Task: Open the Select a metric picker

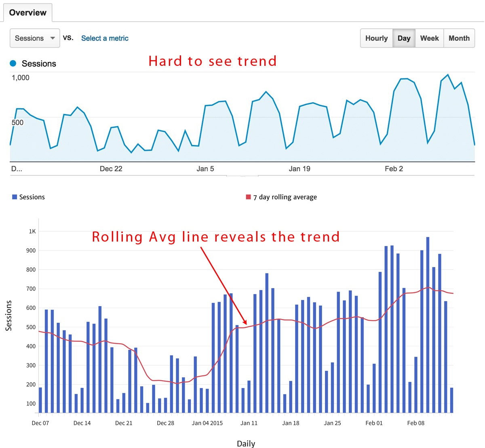Action: pos(105,38)
